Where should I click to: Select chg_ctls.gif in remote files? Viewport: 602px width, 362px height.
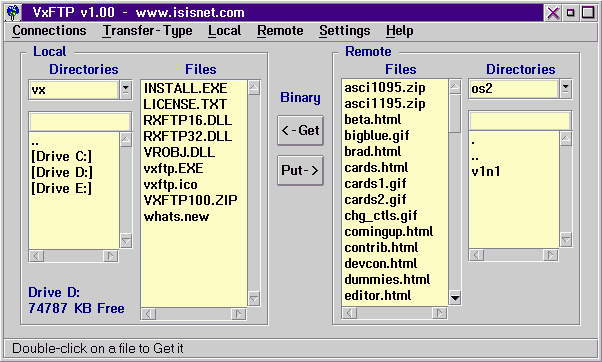click(x=380, y=216)
